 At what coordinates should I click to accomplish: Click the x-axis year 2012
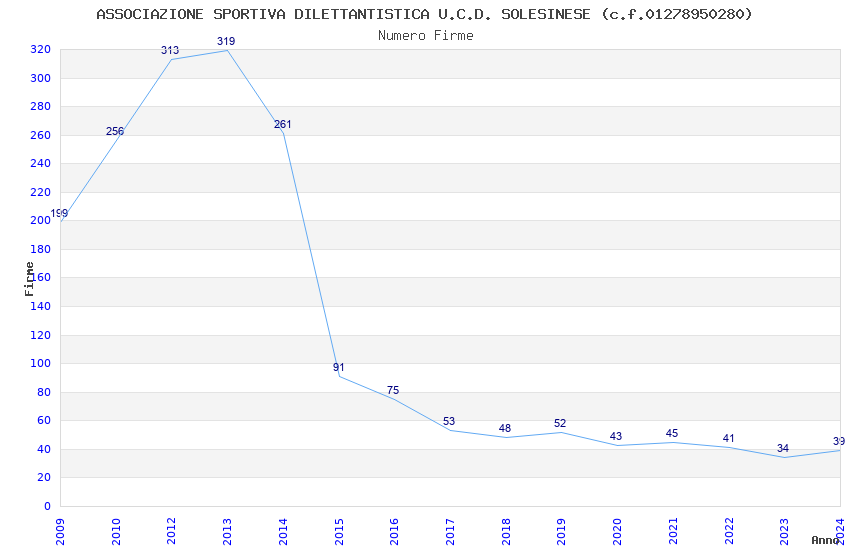click(x=171, y=532)
